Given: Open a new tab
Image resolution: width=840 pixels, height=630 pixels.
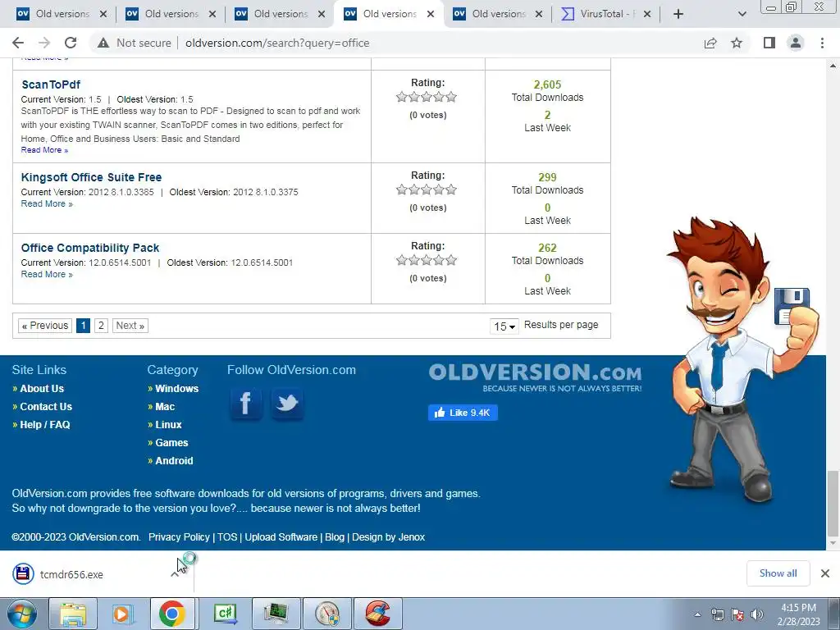Looking at the screenshot, I should (x=678, y=14).
